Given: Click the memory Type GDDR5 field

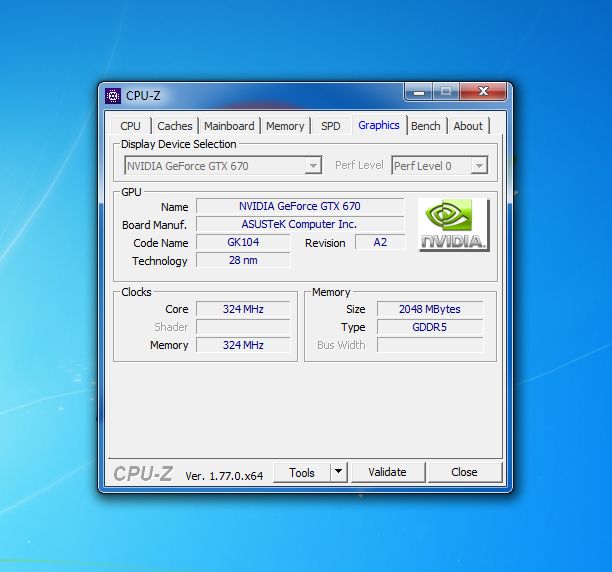Looking at the screenshot, I should [x=430, y=327].
